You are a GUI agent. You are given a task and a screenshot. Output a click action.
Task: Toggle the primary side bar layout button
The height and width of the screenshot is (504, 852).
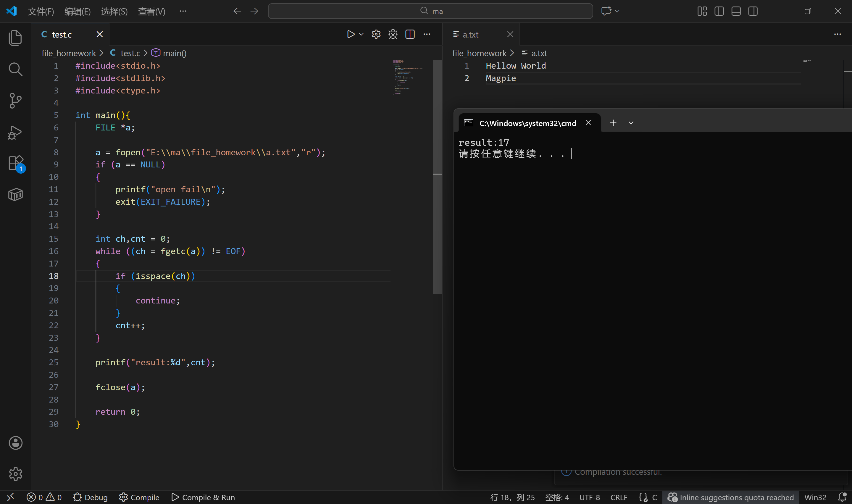click(x=719, y=11)
